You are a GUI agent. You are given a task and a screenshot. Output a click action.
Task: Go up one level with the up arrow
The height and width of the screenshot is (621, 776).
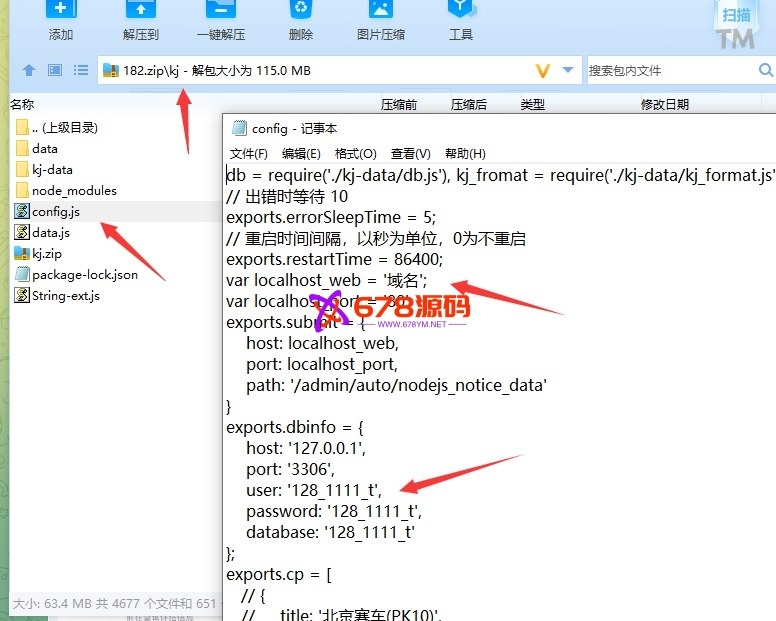tap(29, 71)
